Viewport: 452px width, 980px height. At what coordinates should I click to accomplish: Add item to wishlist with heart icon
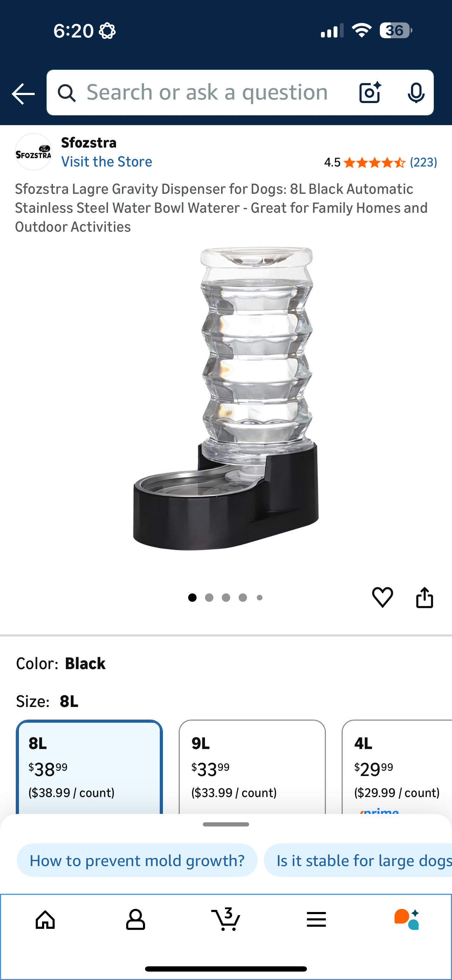point(382,597)
